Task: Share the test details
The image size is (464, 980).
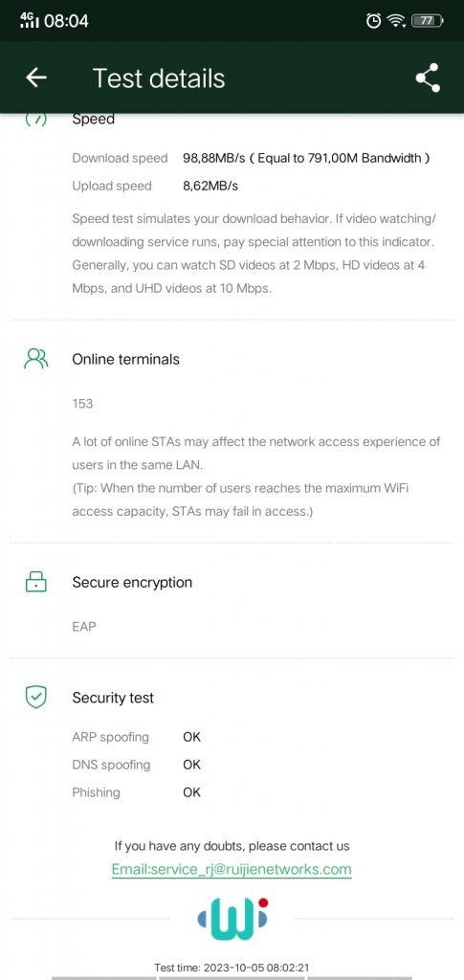Action: click(x=428, y=78)
